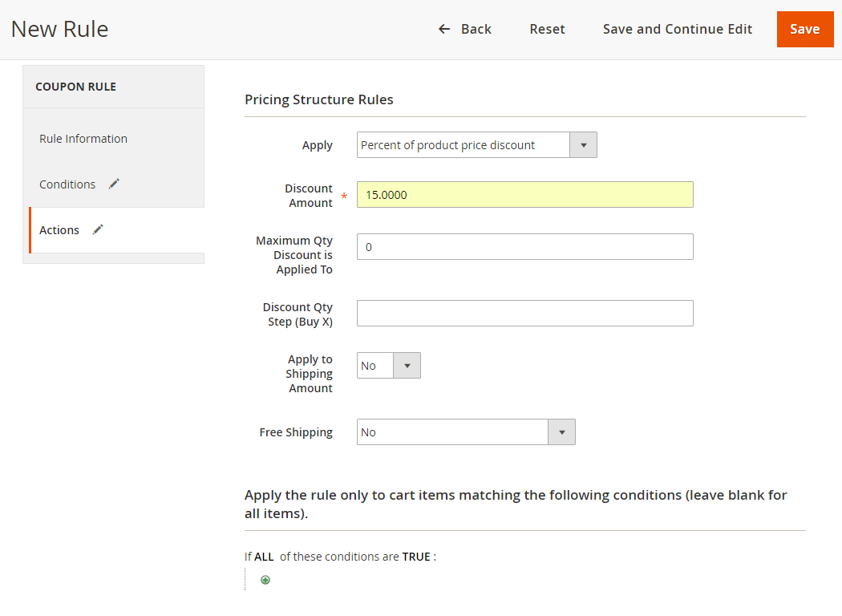The image size is (842, 616).
Task: Click Save and Continue Edit
Action: tap(677, 29)
